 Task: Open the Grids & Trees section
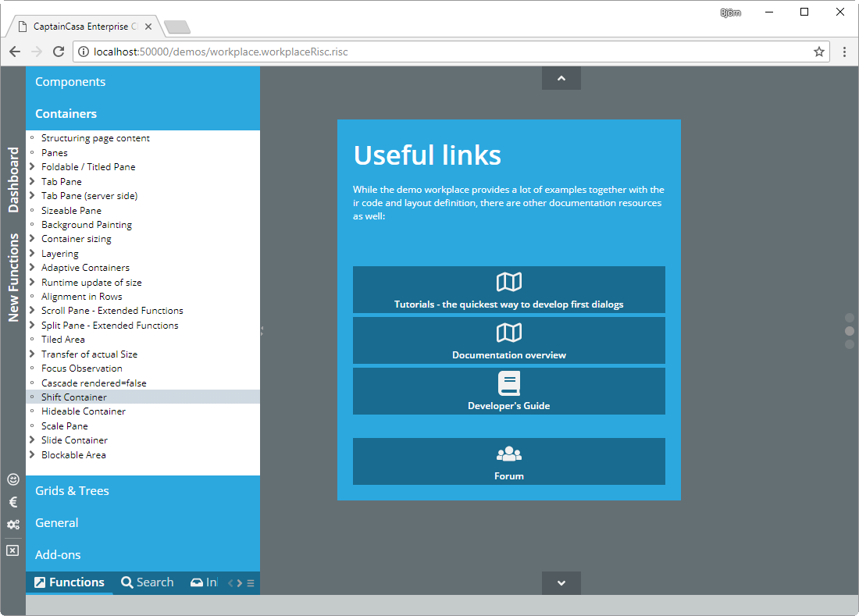(72, 491)
